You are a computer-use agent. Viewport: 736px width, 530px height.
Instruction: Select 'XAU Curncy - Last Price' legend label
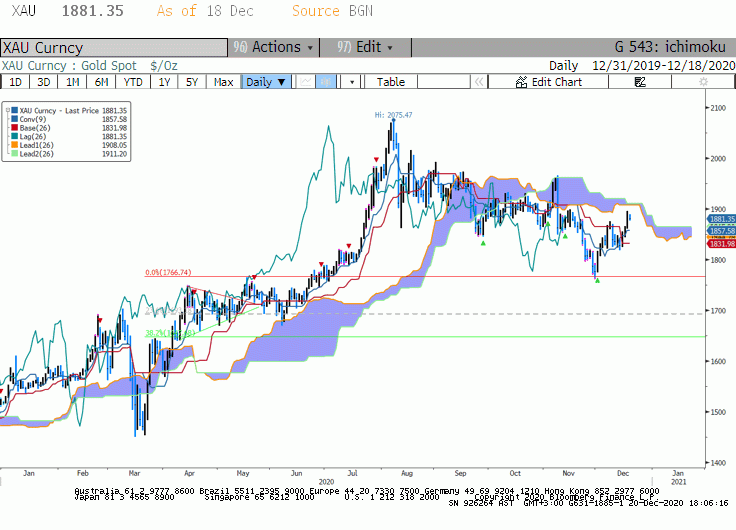coord(59,111)
